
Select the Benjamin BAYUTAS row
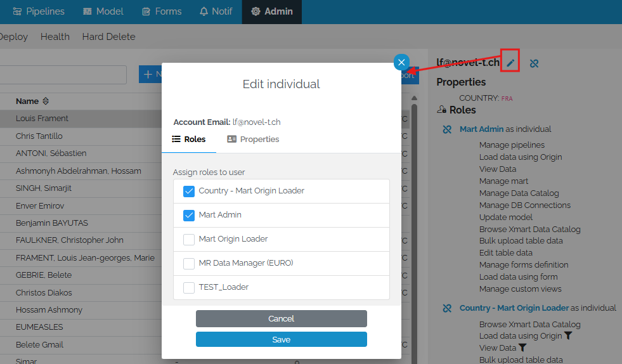pyautogui.click(x=81, y=223)
